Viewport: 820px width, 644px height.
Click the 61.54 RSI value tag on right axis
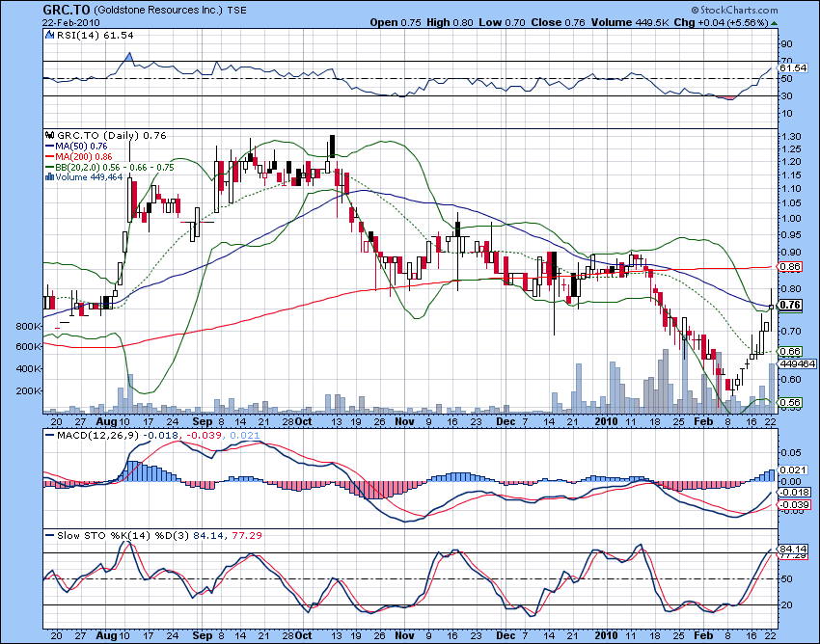click(x=793, y=68)
